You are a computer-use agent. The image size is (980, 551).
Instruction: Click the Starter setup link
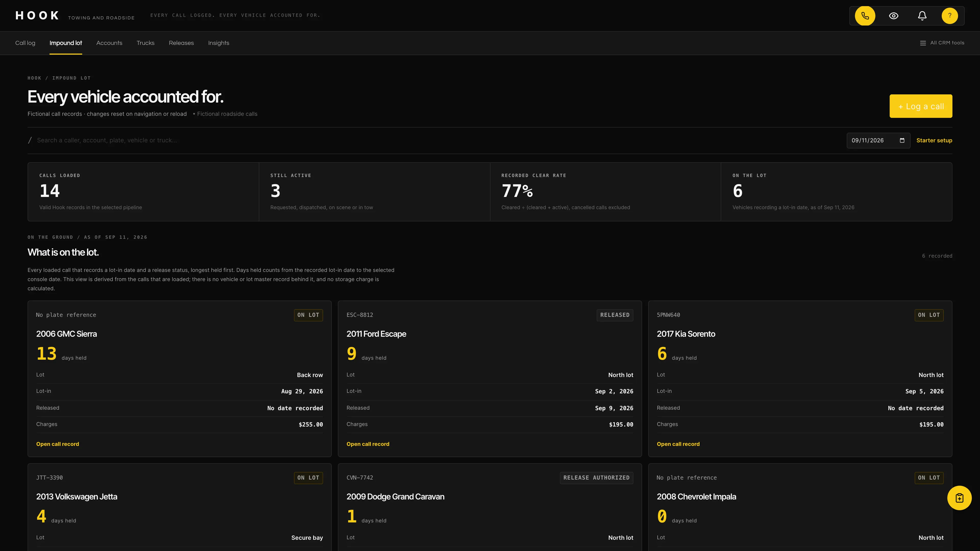point(934,140)
